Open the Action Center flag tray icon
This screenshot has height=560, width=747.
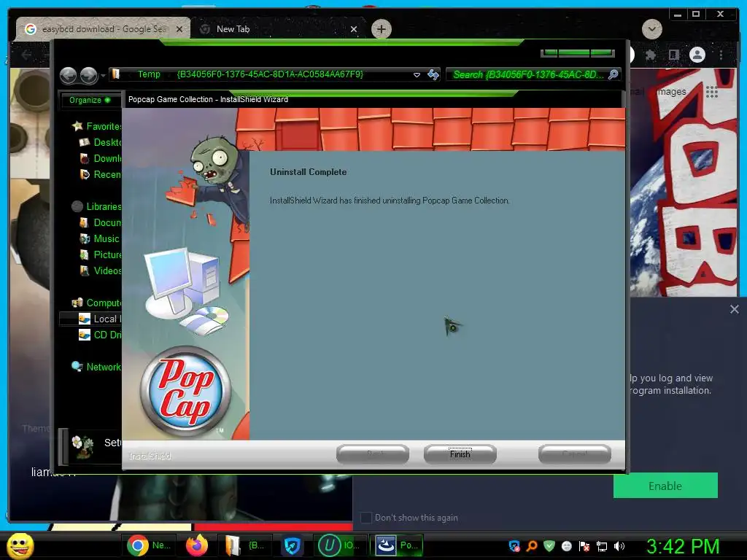pyautogui.click(x=584, y=546)
